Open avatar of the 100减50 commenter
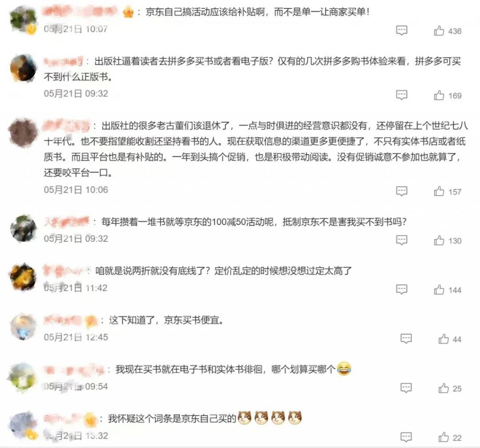480x448 pixels. click(23, 228)
